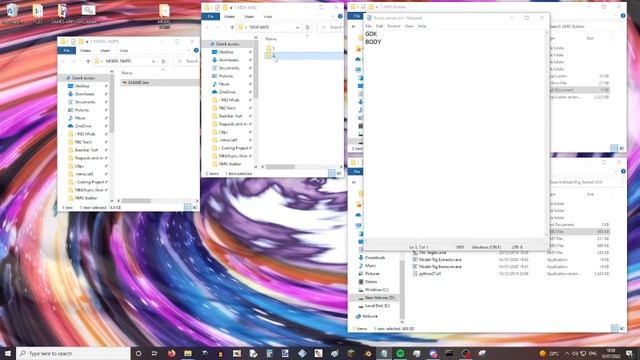Open Desktop in NEW AMG sidebar

(226, 52)
